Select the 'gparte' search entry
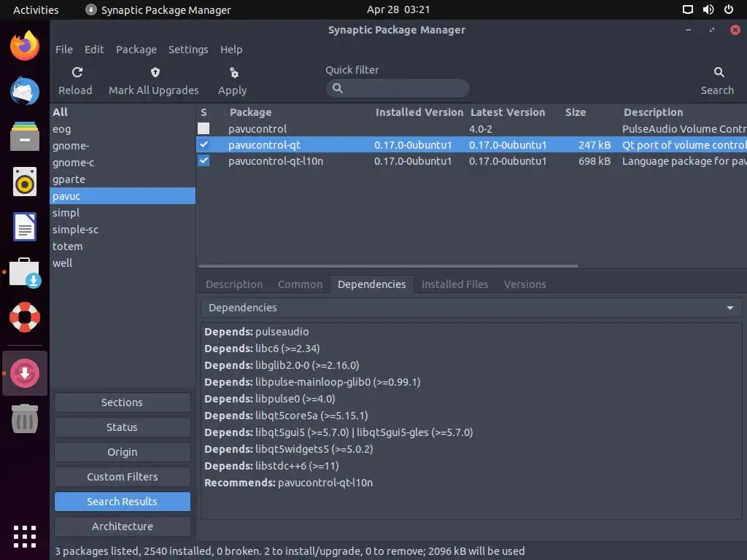The image size is (747, 560). pos(123,179)
